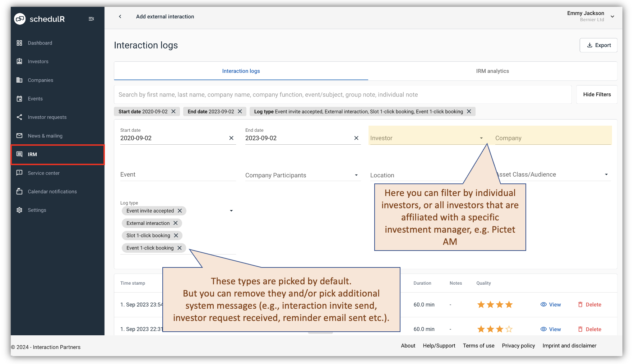Open the Dashboard from the sidebar

click(x=40, y=43)
